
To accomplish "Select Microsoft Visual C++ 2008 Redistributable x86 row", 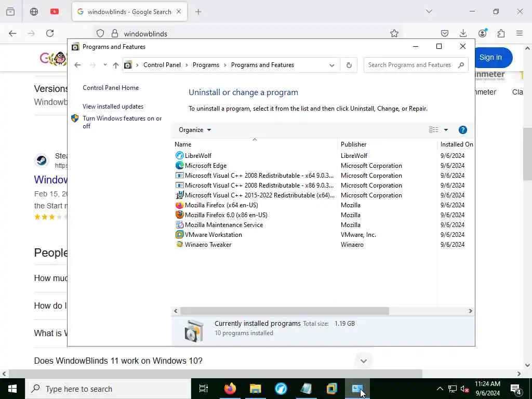I will pyautogui.click(x=259, y=185).
